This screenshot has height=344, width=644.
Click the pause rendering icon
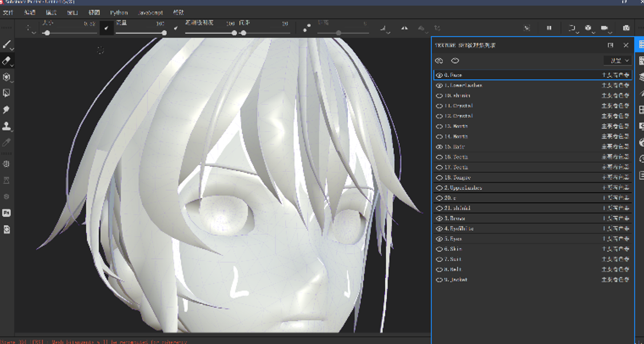(549, 28)
